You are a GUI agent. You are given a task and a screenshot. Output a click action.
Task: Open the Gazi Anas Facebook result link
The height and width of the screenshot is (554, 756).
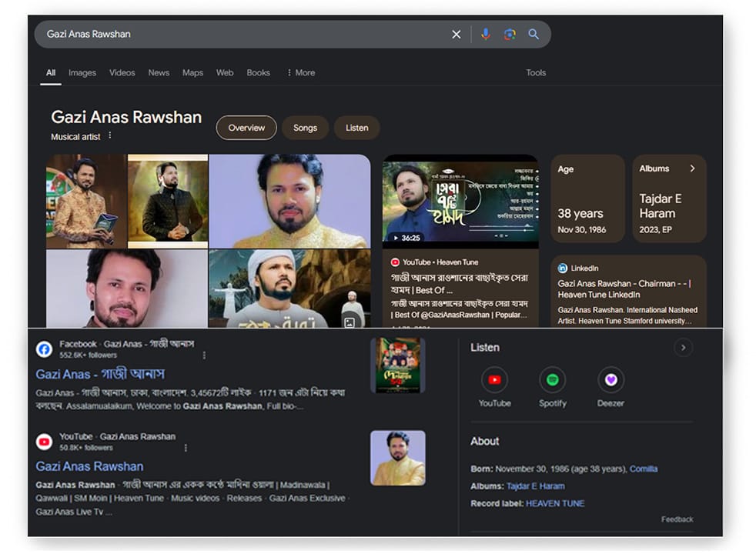point(100,374)
